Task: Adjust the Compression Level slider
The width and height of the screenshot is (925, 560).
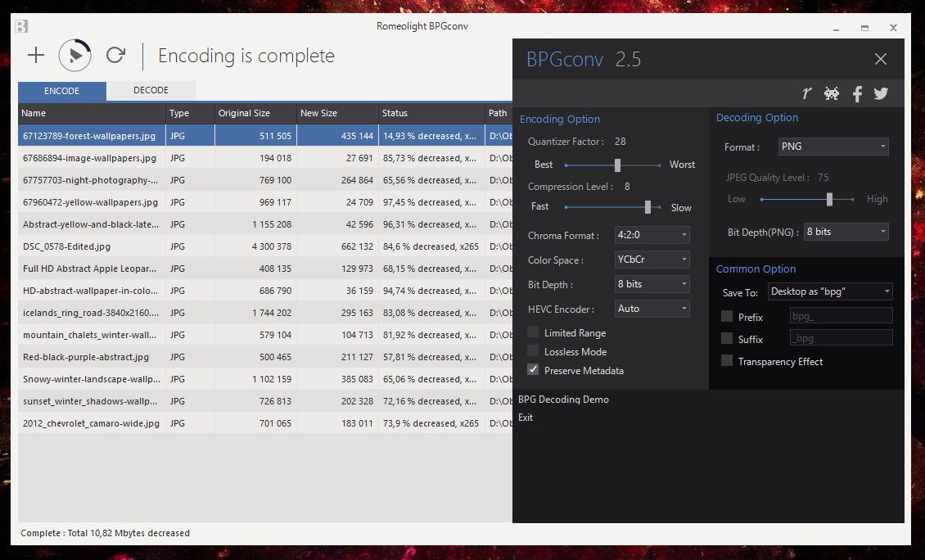Action: [x=647, y=207]
